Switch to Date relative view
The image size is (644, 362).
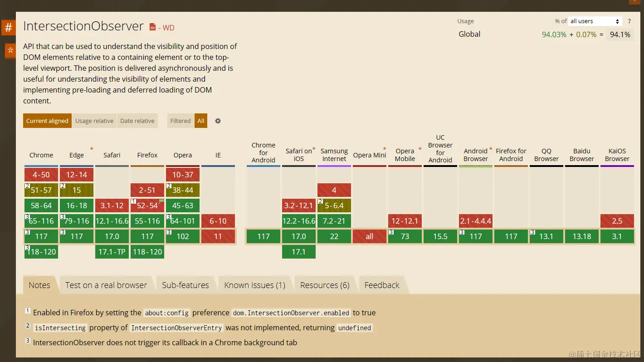[x=137, y=121]
